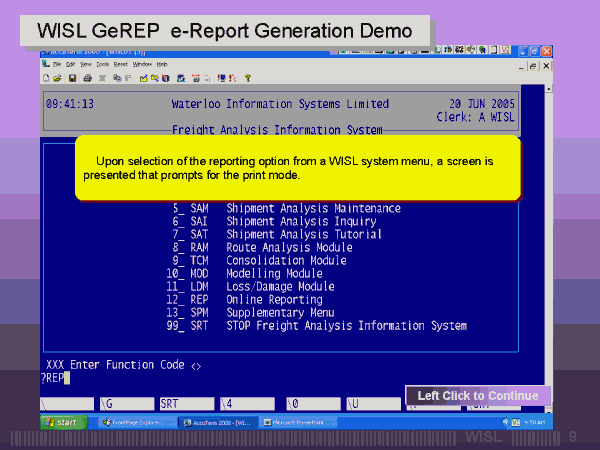
Task: Click the Open folder toolbar icon
Action: [x=58, y=77]
